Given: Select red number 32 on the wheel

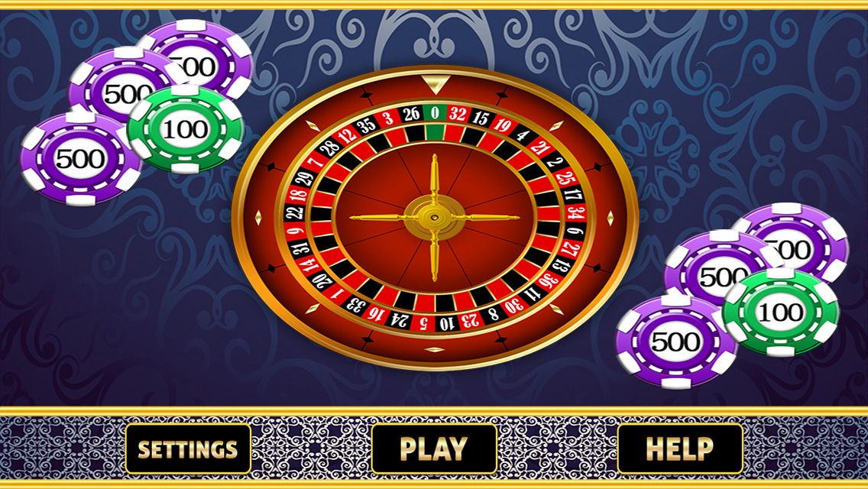Looking at the screenshot, I should [x=457, y=114].
